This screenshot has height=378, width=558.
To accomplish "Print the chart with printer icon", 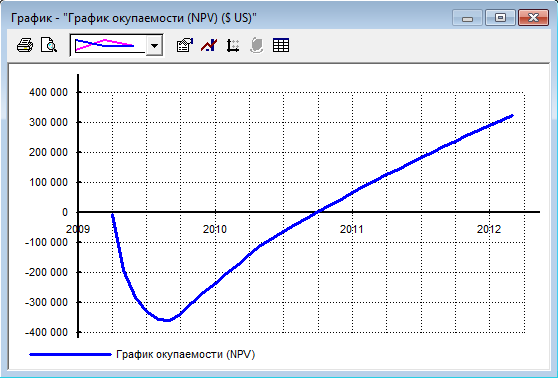I will click(25, 46).
